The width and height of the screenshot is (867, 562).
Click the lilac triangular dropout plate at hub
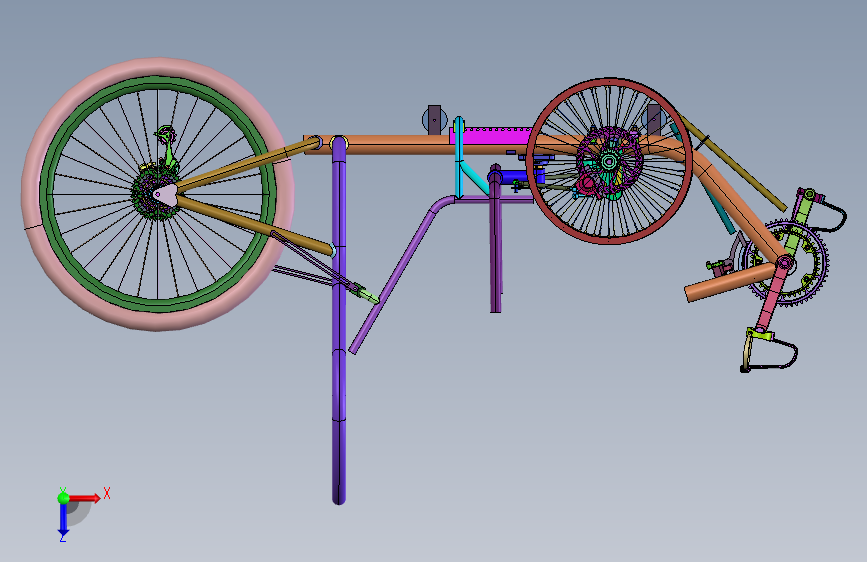[x=165, y=195]
